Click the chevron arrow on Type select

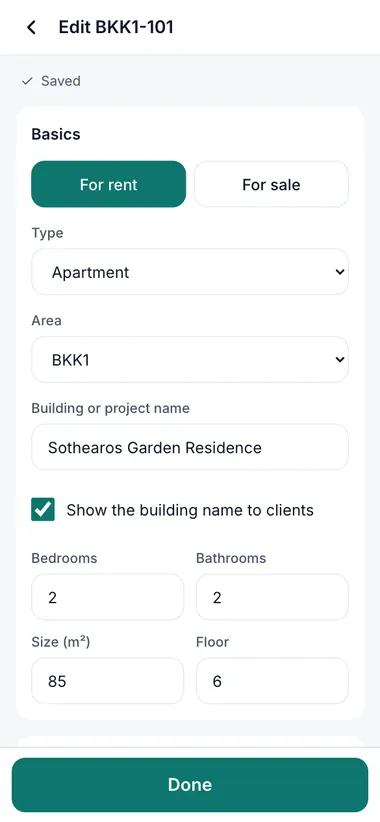coord(340,272)
